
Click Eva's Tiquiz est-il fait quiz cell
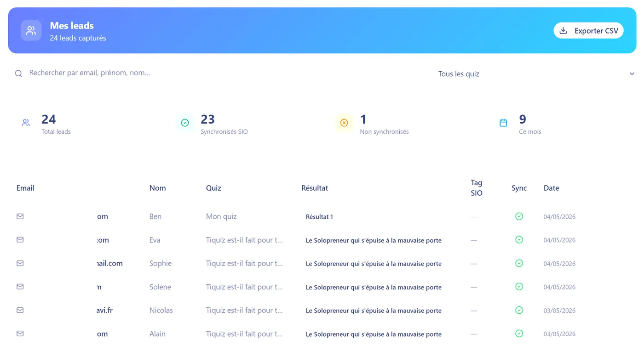click(x=244, y=240)
